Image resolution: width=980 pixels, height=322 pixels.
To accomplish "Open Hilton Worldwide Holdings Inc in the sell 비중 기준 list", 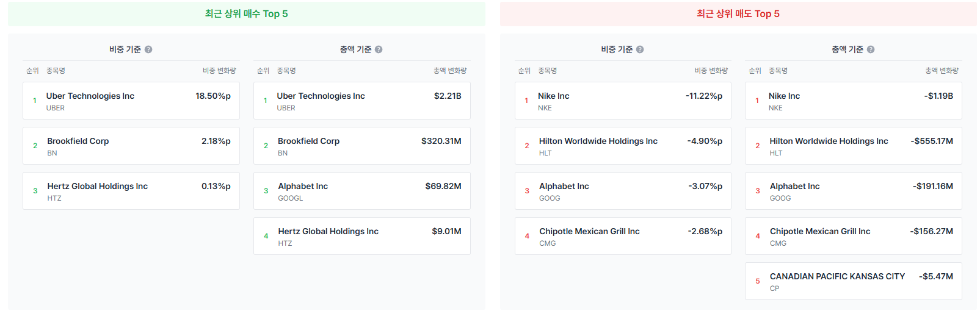I will [623, 146].
